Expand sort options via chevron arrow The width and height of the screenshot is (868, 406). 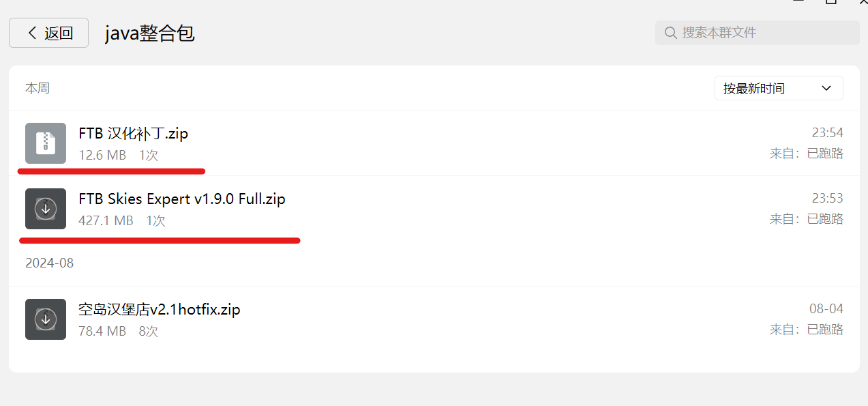pyautogui.click(x=826, y=88)
